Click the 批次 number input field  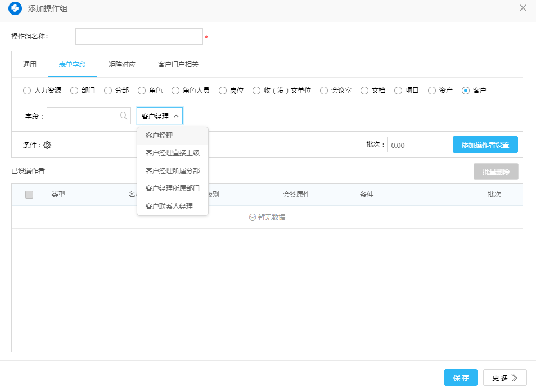(x=413, y=145)
